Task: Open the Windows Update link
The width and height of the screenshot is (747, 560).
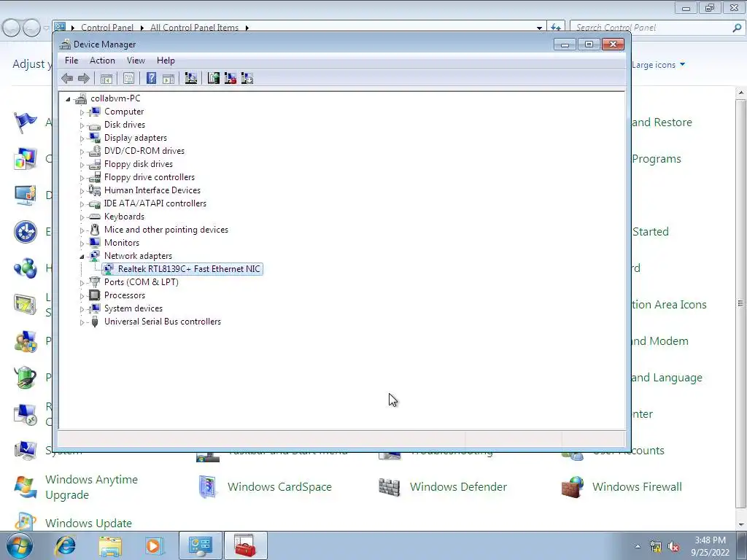Action: pos(88,523)
